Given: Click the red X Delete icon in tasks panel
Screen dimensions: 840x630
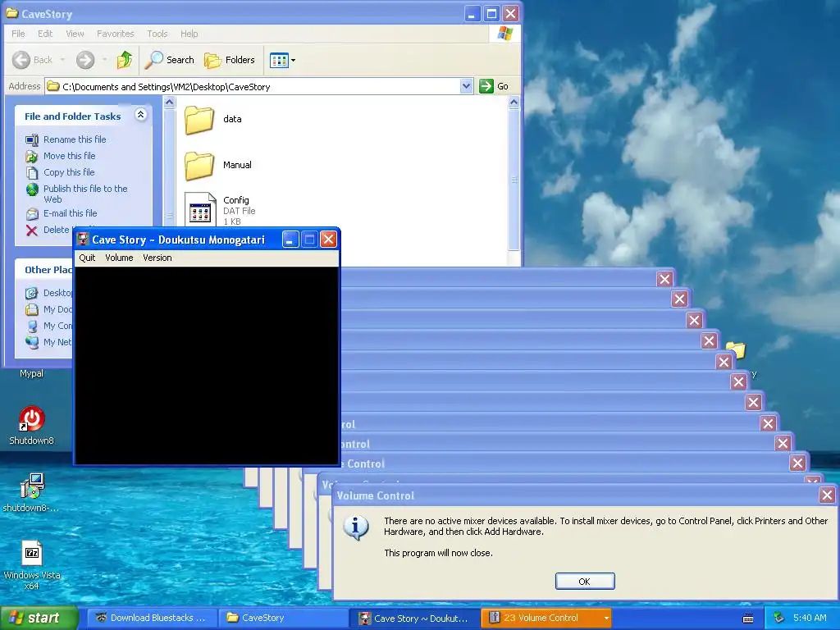Looking at the screenshot, I should 32,231.
